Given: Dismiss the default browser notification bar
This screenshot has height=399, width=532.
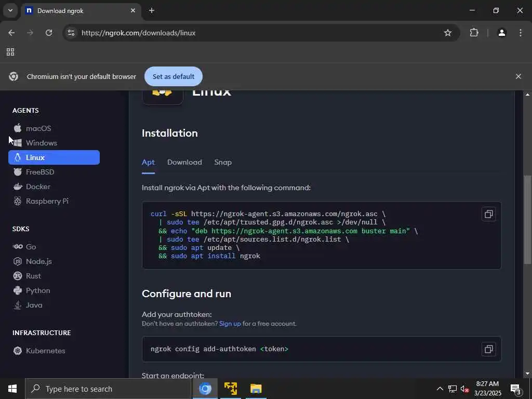Looking at the screenshot, I should (518, 77).
